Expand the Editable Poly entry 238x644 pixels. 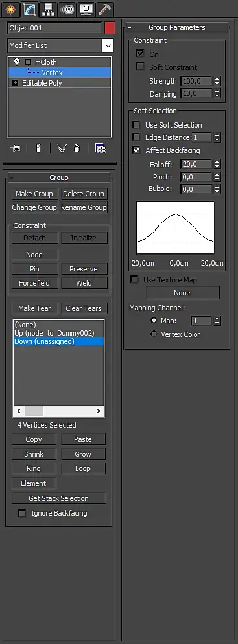point(15,82)
